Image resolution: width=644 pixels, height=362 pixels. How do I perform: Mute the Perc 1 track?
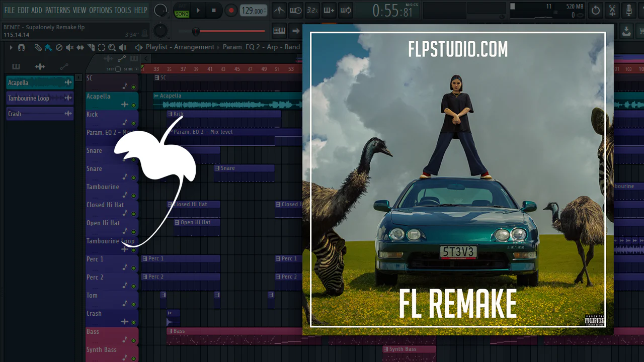tap(133, 268)
